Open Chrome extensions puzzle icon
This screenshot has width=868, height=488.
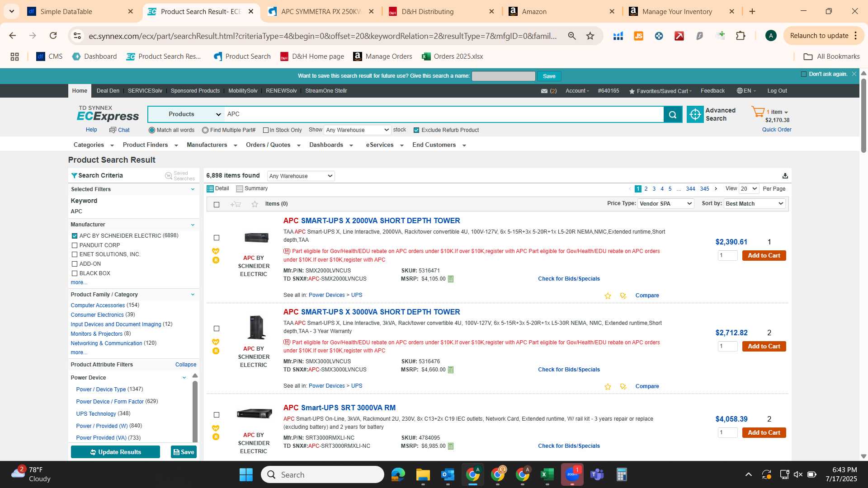click(741, 36)
